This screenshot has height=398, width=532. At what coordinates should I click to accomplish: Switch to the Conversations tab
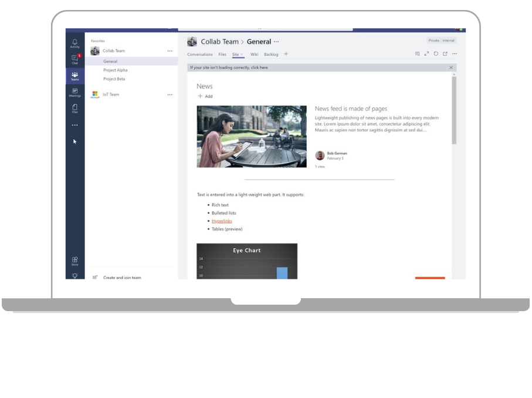coord(200,54)
